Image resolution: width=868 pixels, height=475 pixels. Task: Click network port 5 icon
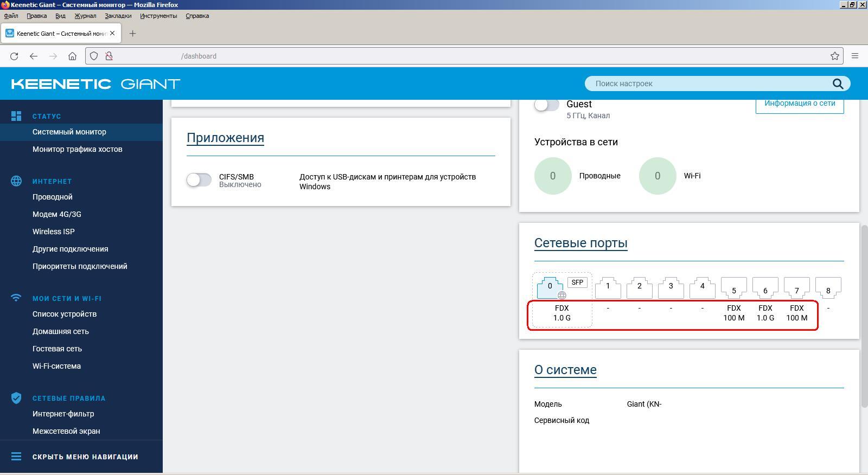(733, 288)
